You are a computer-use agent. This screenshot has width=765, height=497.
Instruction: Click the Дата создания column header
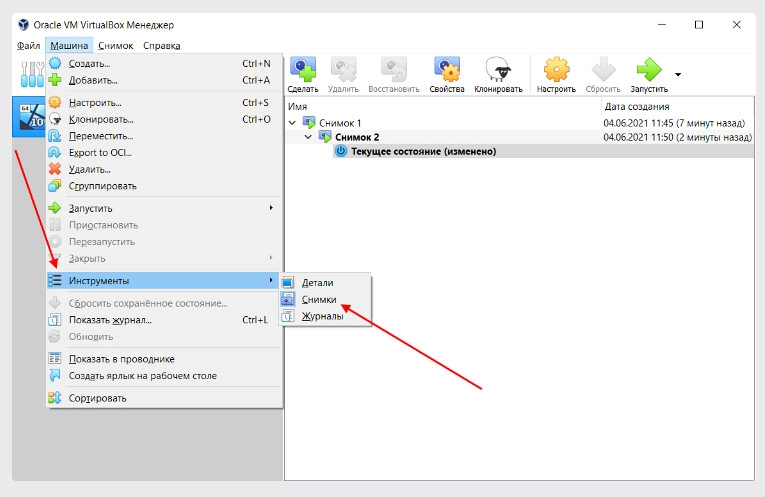(x=677, y=106)
